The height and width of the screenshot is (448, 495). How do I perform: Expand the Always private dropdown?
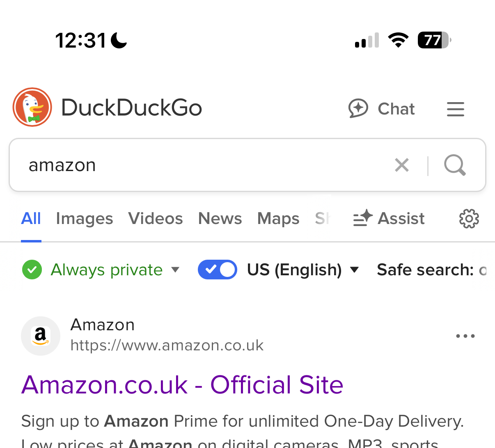click(175, 270)
